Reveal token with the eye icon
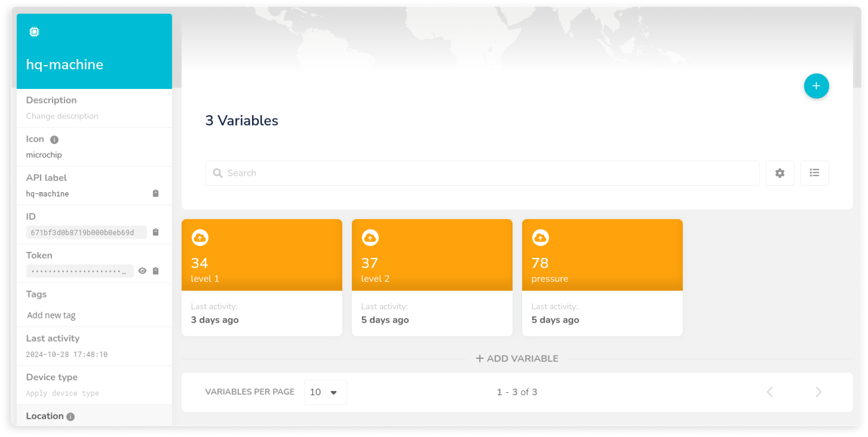 (x=142, y=271)
